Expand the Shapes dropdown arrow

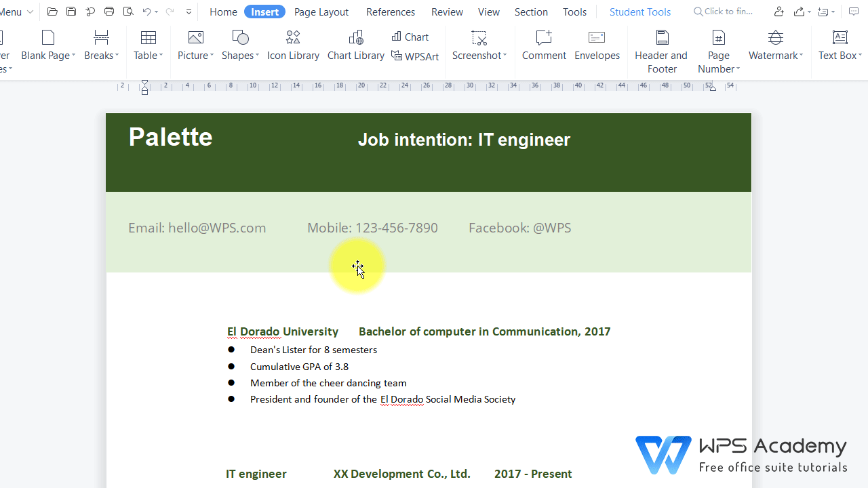pos(257,56)
